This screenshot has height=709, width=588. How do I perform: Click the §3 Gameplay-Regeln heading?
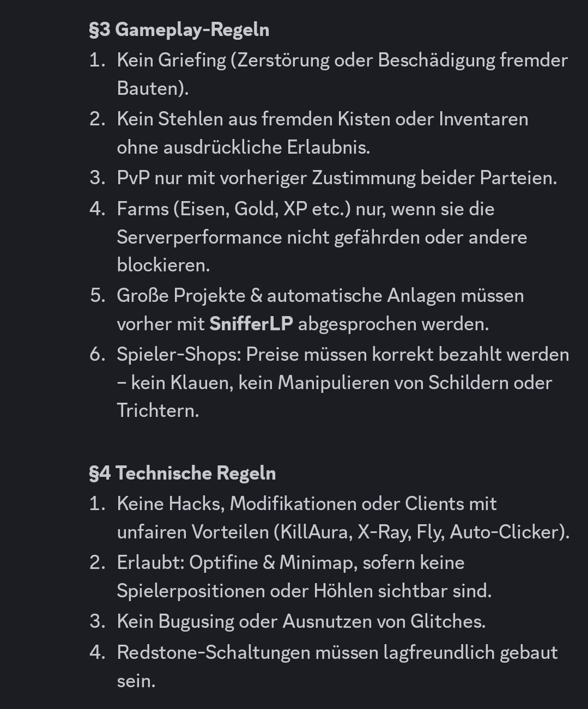pyautogui.click(x=179, y=29)
